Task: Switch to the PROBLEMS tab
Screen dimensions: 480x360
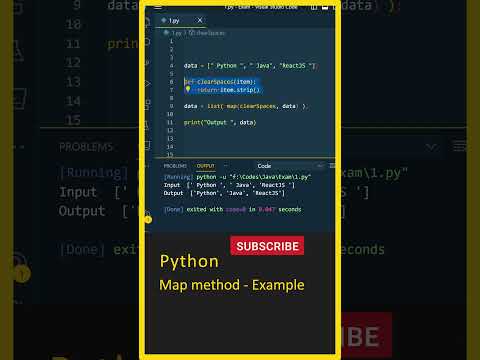Action: tap(175, 166)
